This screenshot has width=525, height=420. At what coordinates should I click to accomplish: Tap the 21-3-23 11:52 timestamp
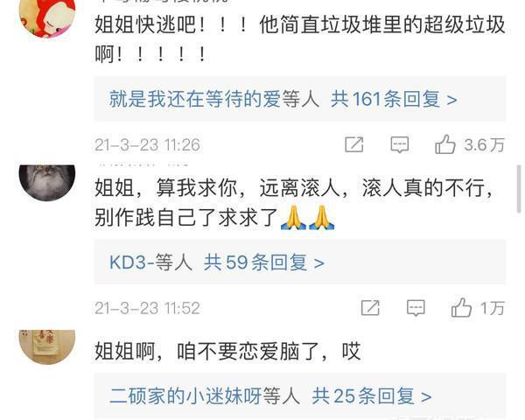pyautogui.click(x=147, y=308)
